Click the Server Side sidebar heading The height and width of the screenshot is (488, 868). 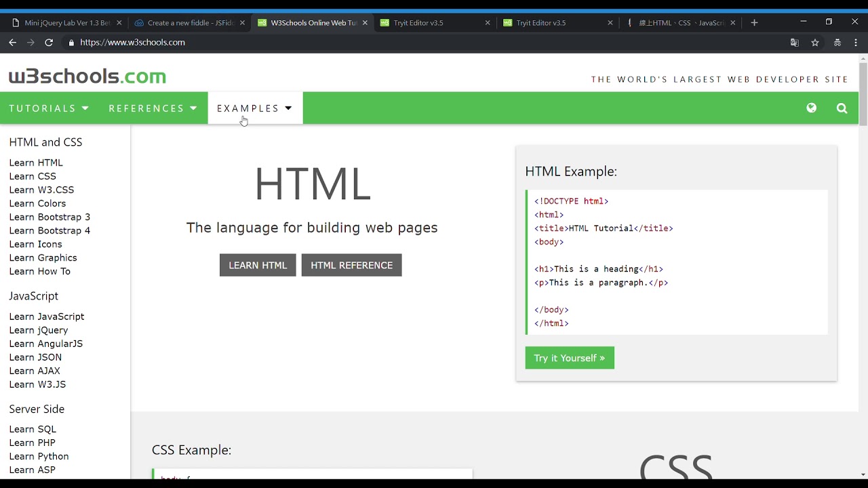point(37,409)
